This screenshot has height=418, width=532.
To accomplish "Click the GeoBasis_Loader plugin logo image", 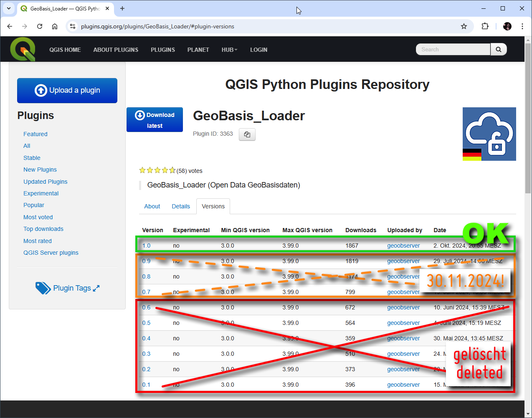I will pyautogui.click(x=489, y=134).
